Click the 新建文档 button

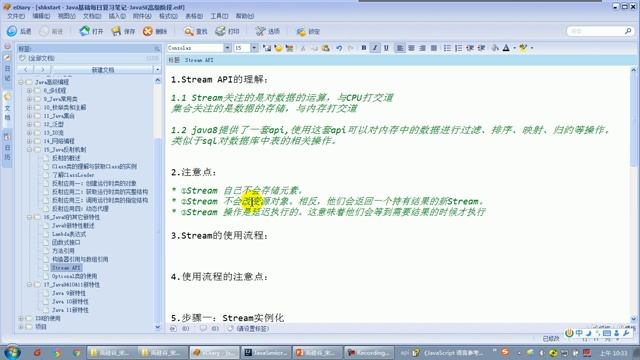(103, 70)
